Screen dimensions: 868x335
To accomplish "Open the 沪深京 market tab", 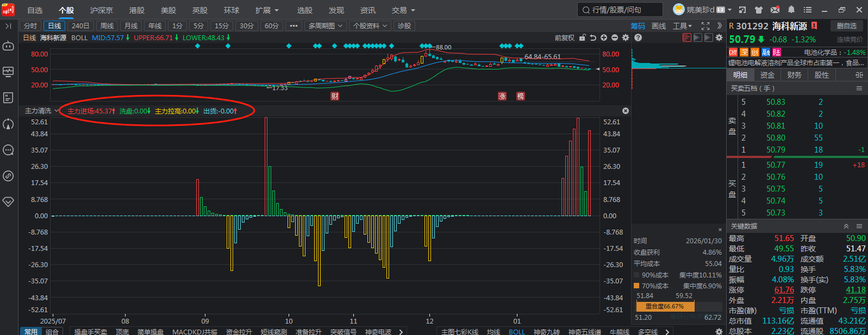I will (102, 10).
